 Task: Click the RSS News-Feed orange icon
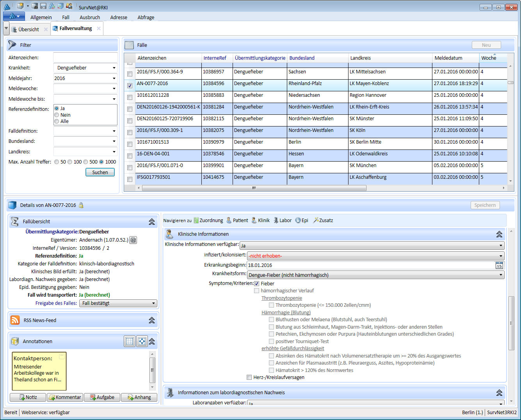pos(15,320)
